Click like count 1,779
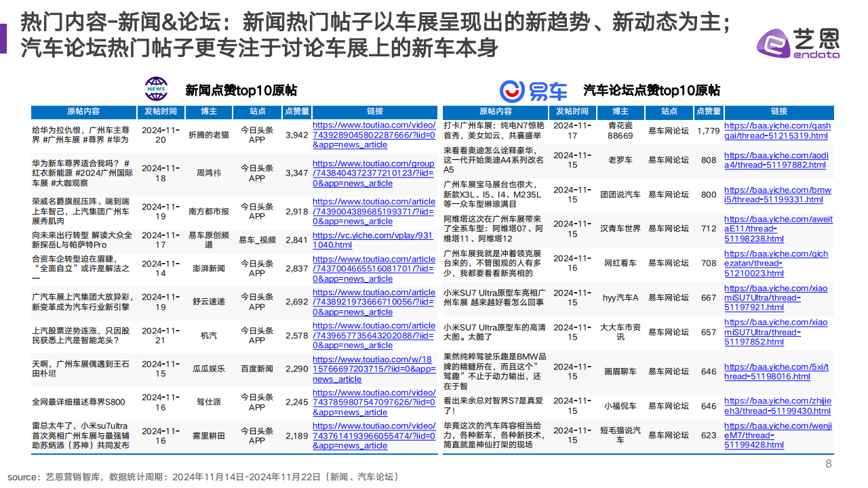868x488 pixels. click(x=708, y=131)
